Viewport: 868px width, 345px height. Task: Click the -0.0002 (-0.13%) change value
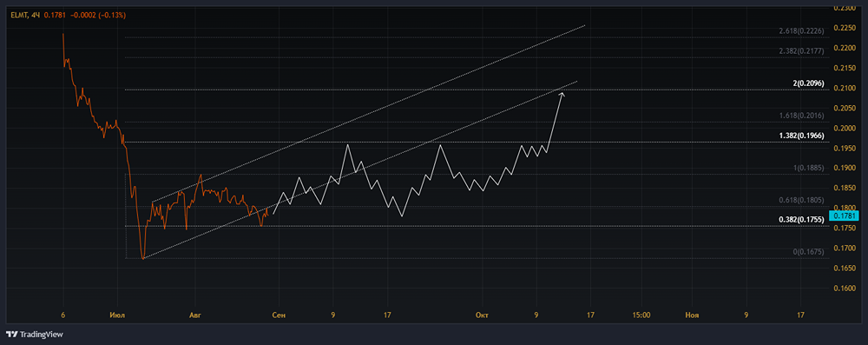click(97, 15)
